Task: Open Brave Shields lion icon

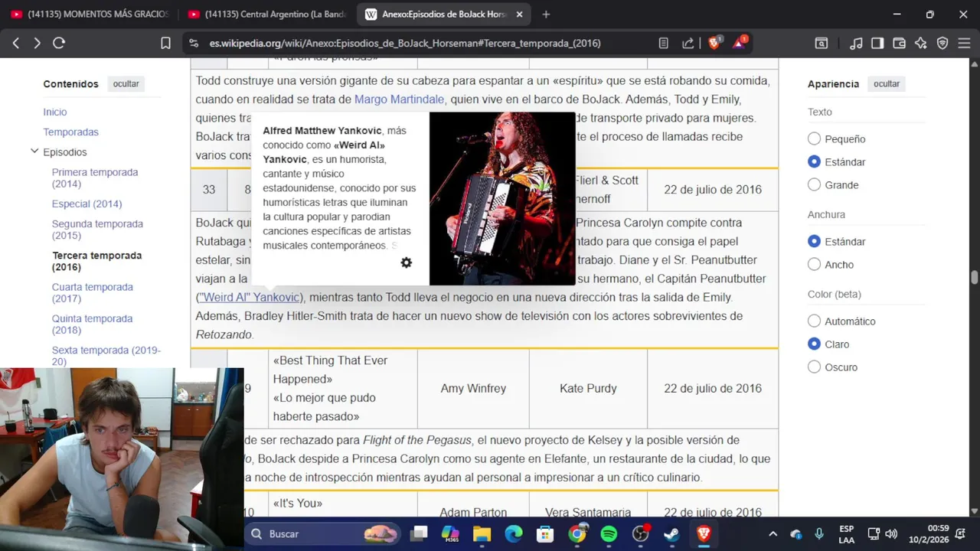Action: 714,43
